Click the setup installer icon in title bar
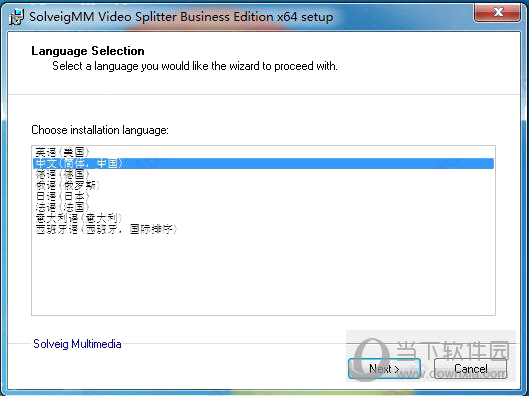The height and width of the screenshot is (396, 529). pos(16,17)
